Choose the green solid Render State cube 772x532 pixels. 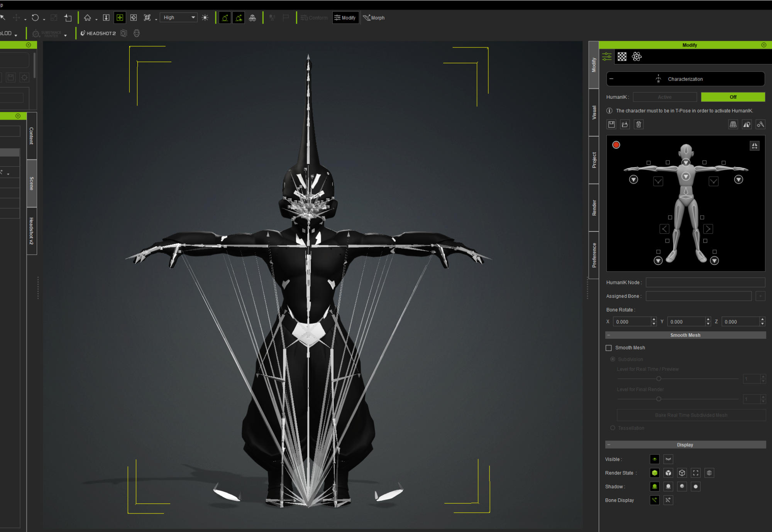pyautogui.click(x=655, y=473)
